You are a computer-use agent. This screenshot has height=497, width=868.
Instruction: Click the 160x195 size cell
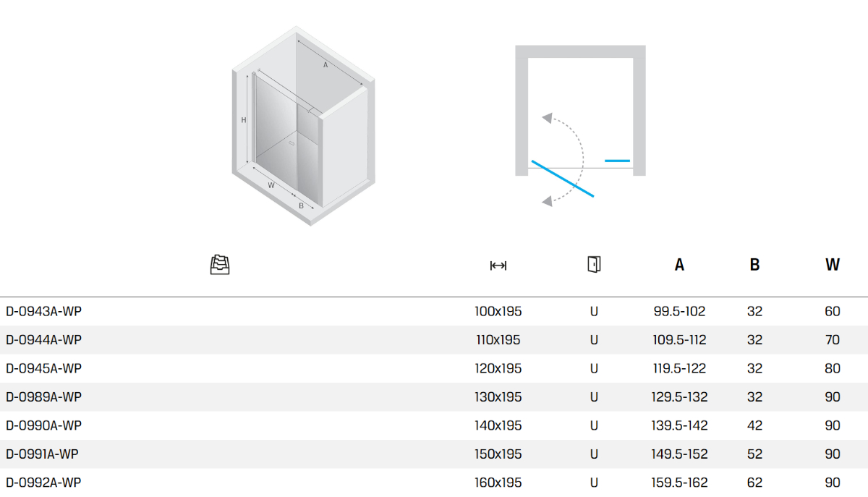click(x=498, y=483)
